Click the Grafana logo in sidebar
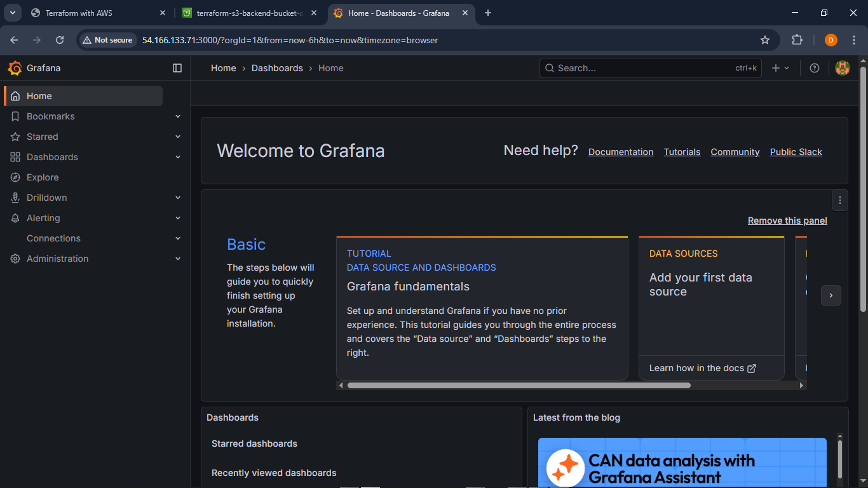 tap(15, 68)
